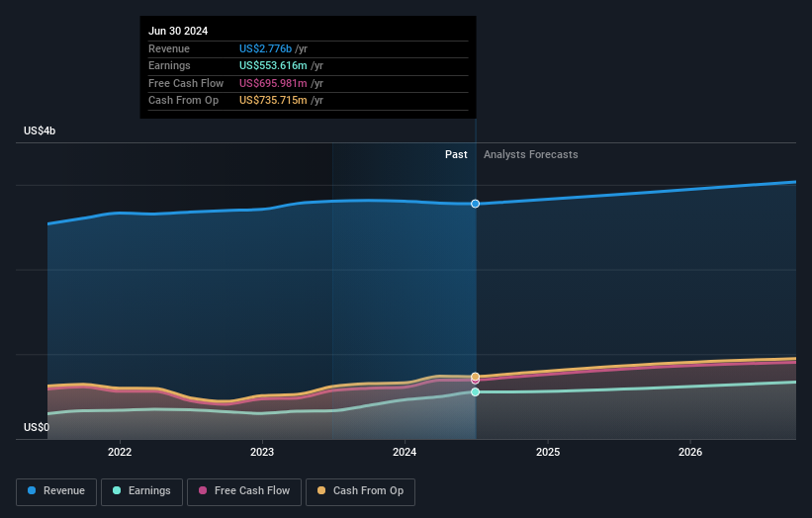812x518 pixels.
Task: Select the 2023 x-axis label
Action: tap(262, 452)
